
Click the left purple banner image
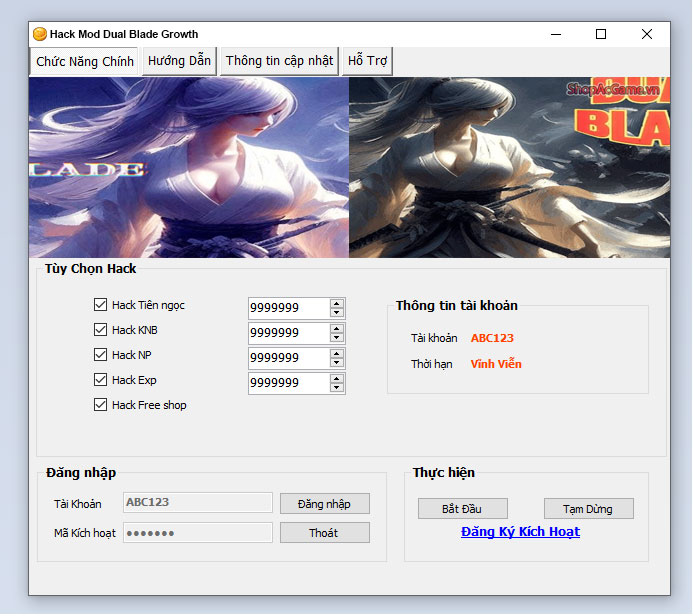tap(189, 167)
